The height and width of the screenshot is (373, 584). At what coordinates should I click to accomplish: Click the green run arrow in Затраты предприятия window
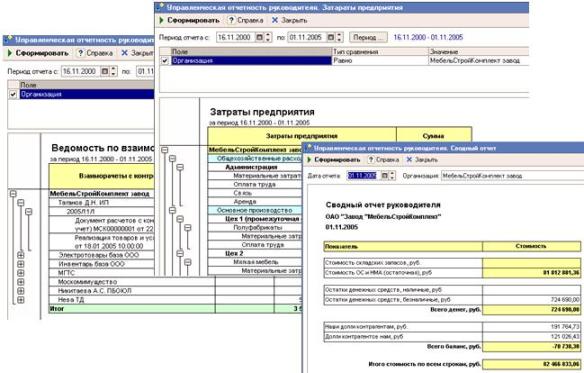point(162,20)
